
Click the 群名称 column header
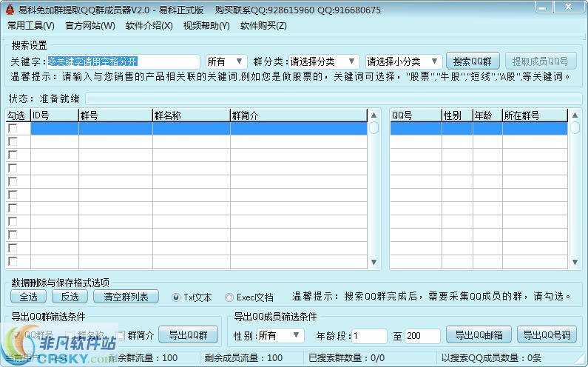pos(192,115)
